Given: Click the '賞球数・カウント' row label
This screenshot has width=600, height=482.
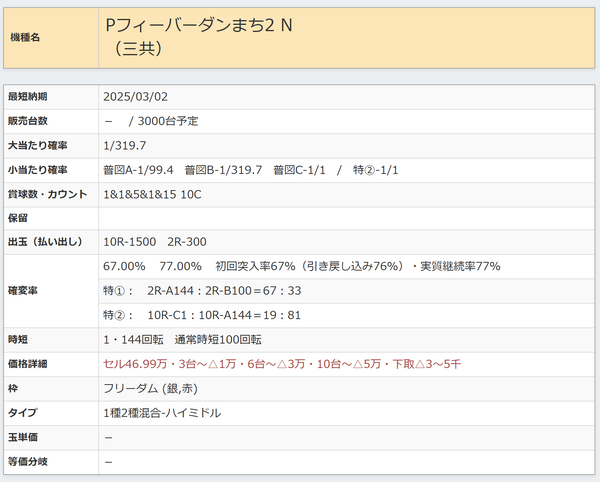Looking at the screenshot, I should [47, 194].
